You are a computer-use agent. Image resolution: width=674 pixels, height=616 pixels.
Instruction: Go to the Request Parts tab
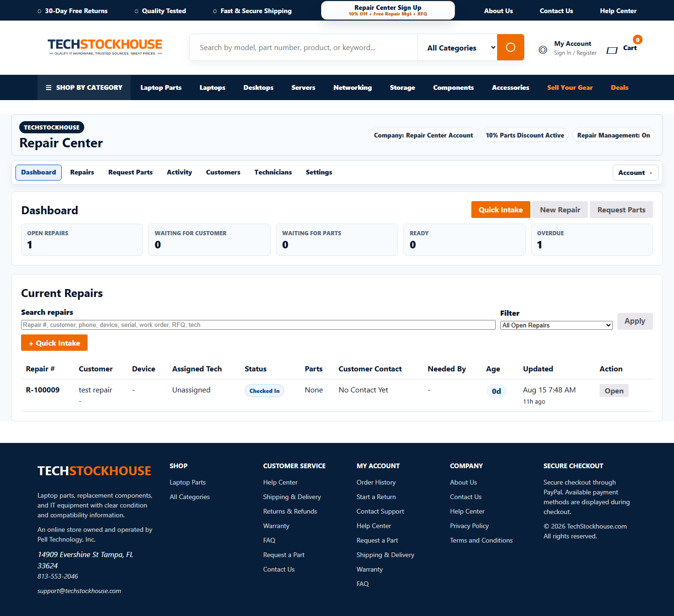pos(131,173)
